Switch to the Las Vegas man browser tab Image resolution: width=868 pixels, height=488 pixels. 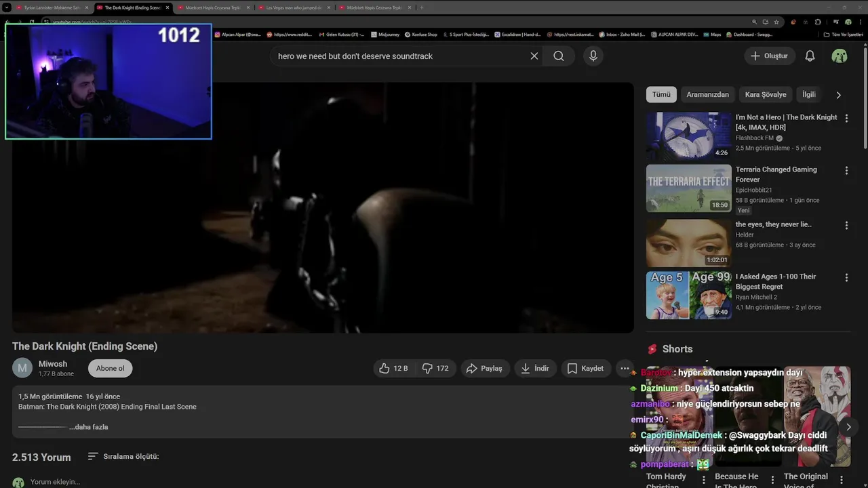(292, 7)
